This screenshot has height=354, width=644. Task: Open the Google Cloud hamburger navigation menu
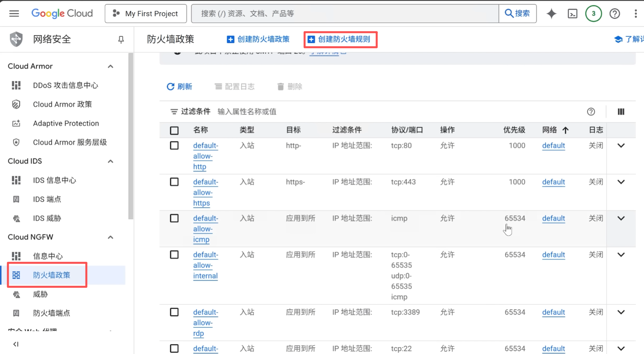(14, 13)
